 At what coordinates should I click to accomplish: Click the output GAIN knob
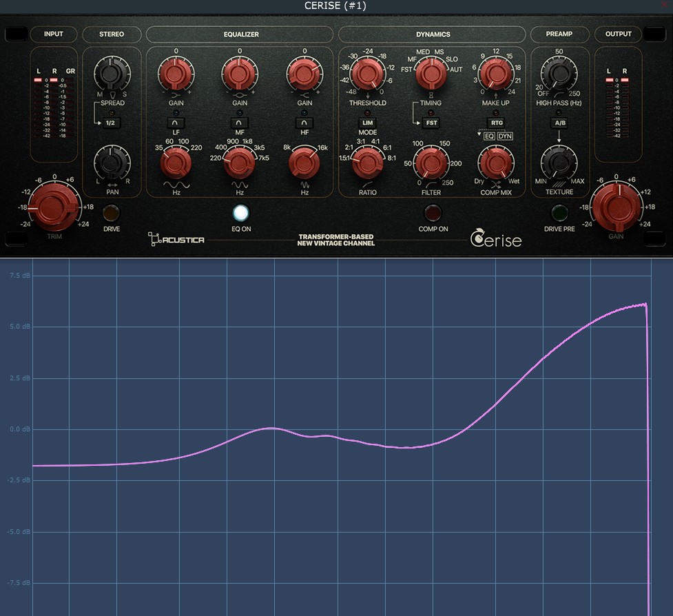[x=617, y=206]
